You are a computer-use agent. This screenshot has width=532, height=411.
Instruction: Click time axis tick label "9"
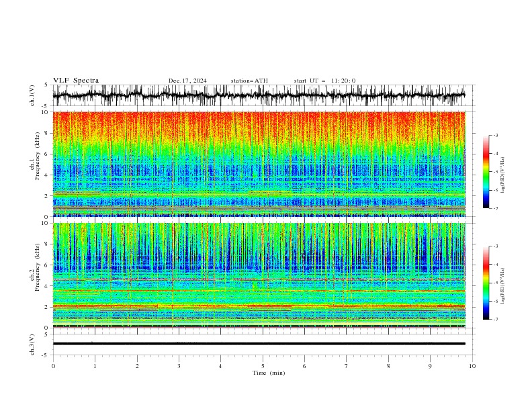click(430, 366)
